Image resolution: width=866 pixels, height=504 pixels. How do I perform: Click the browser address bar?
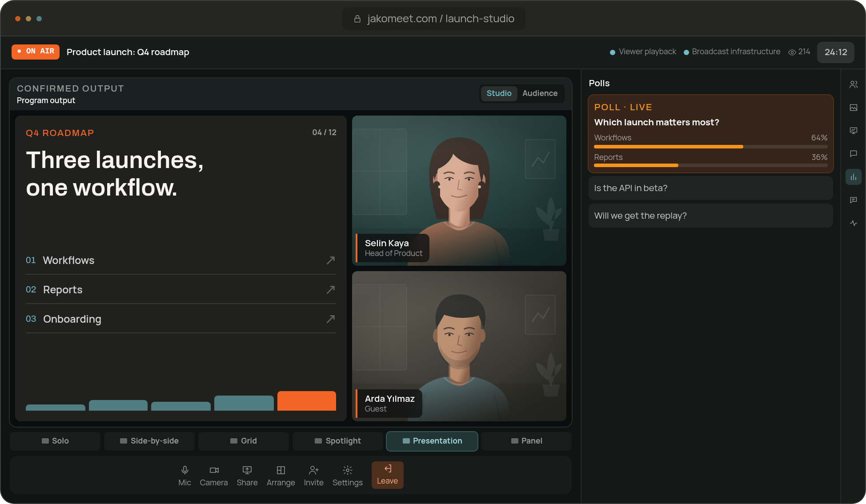tap(433, 19)
